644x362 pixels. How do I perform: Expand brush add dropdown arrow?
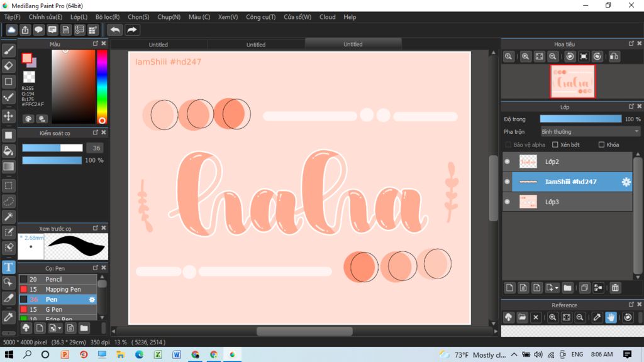click(60, 328)
